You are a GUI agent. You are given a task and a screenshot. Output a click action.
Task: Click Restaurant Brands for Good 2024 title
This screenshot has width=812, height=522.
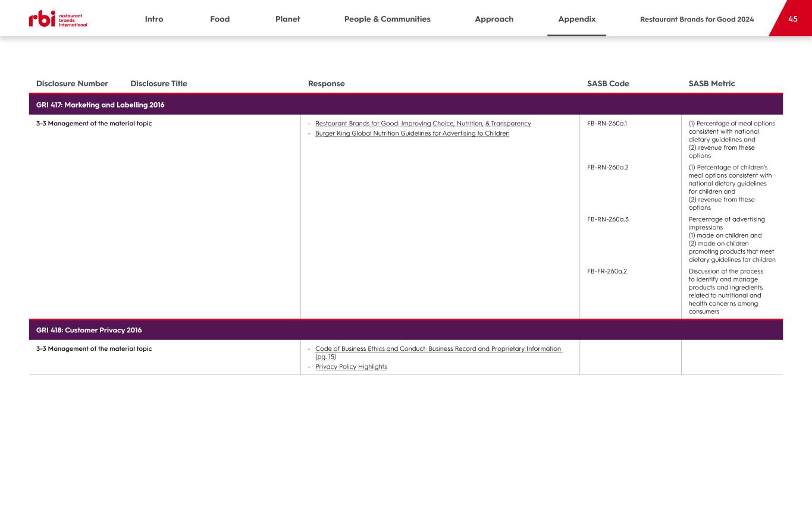click(x=697, y=19)
